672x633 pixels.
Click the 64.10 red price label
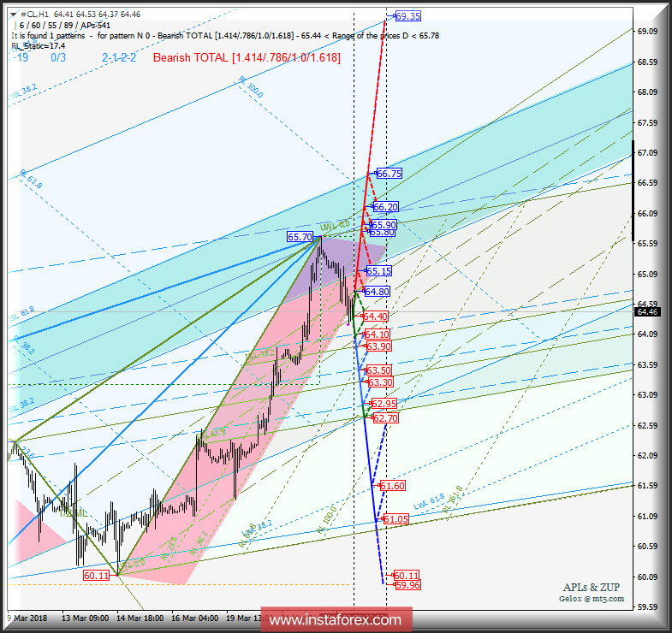point(378,334)
